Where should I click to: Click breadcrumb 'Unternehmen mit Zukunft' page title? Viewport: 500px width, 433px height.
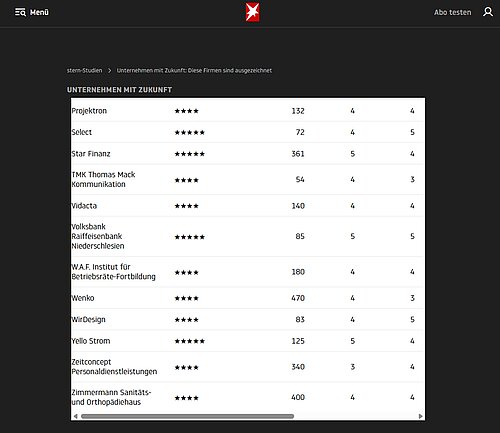coord(194,70)
